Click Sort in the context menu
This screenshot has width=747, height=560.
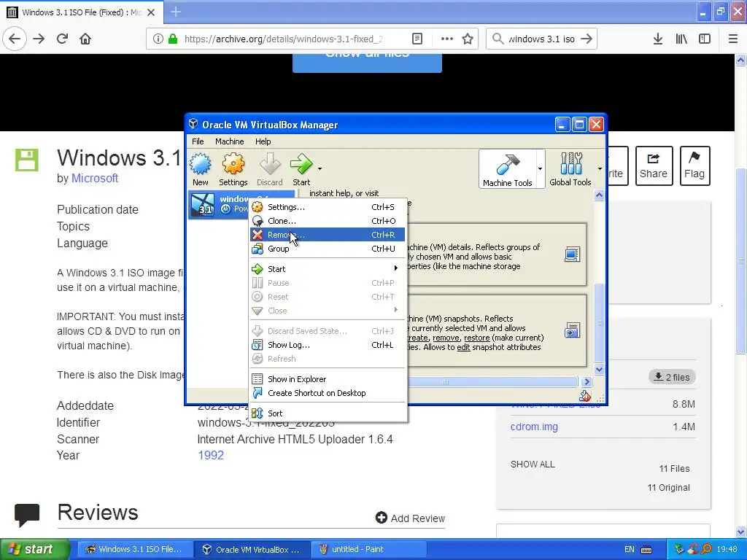pos(328,413)
